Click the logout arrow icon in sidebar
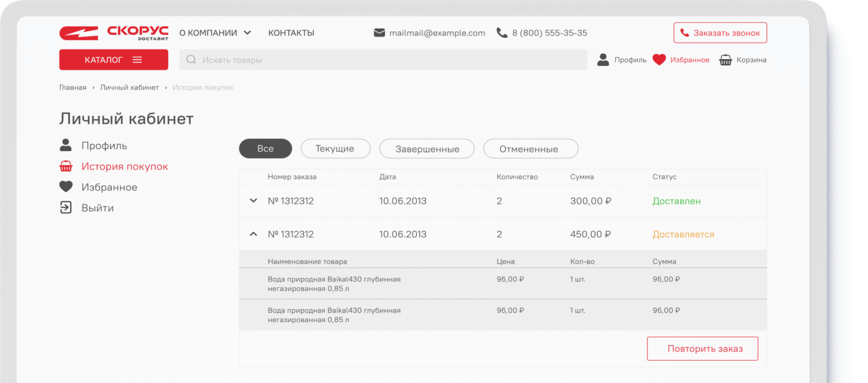The image size is (868, 383). [x=66, y=207]
